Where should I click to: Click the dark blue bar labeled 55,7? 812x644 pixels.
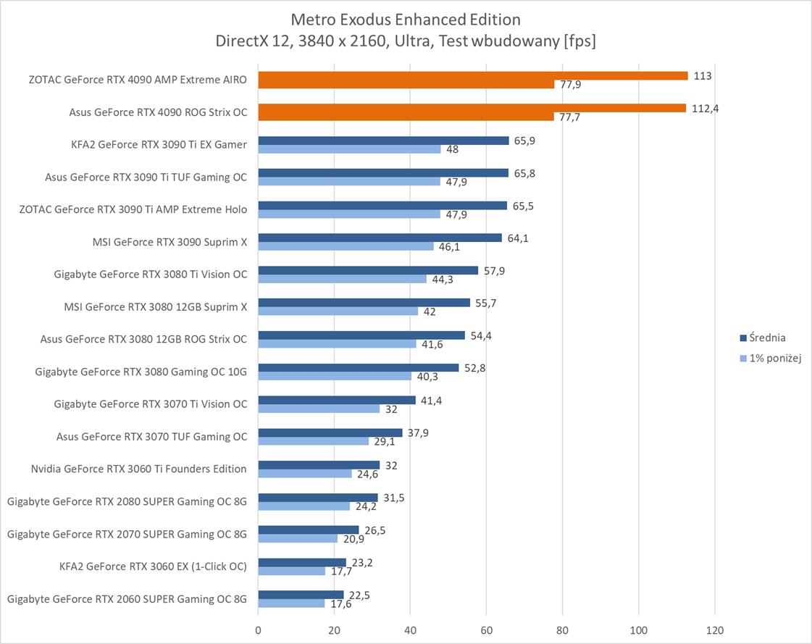364,303
